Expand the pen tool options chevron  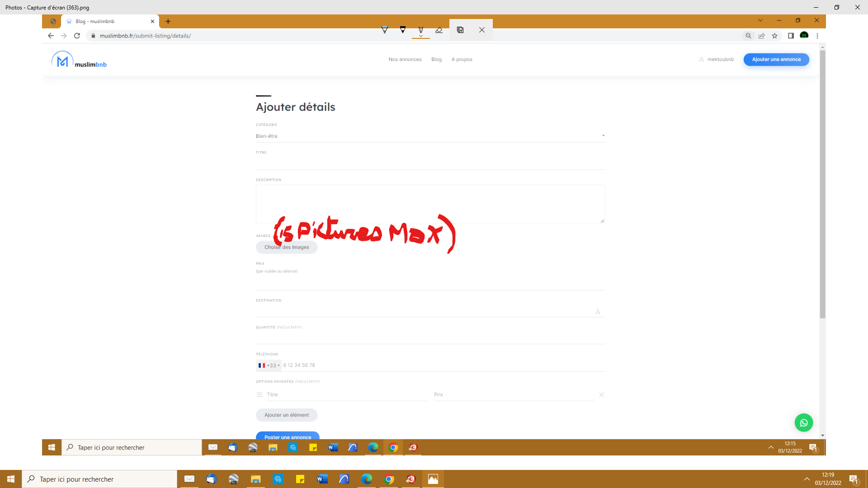point(421,36)
